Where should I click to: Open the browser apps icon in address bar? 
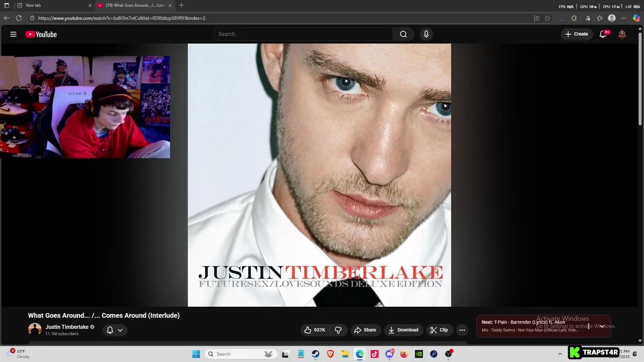pyautogui.click(x=536, y=18)
